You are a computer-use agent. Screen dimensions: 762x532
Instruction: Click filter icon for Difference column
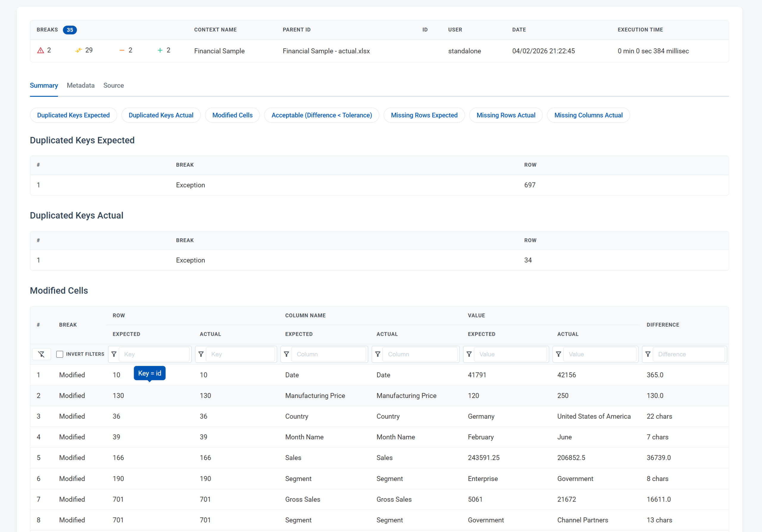tap(648, 354)
